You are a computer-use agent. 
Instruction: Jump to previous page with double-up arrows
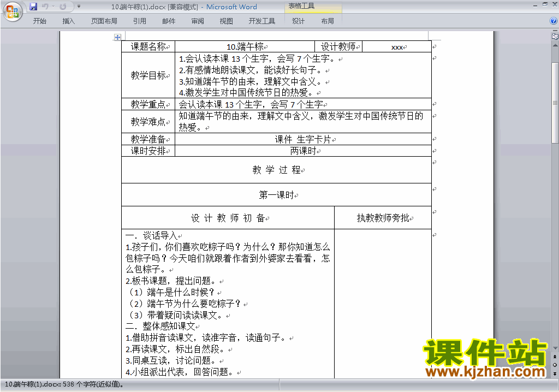click(555, 357)
